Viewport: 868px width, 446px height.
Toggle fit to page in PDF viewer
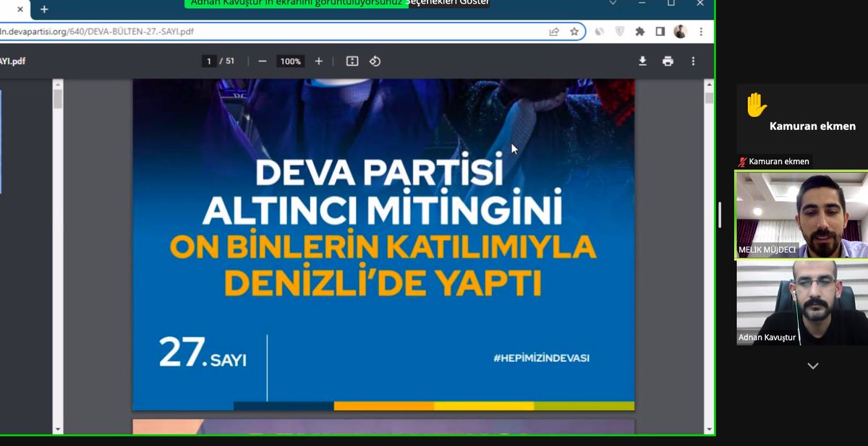pyautogui.click(x=352, y=61)
